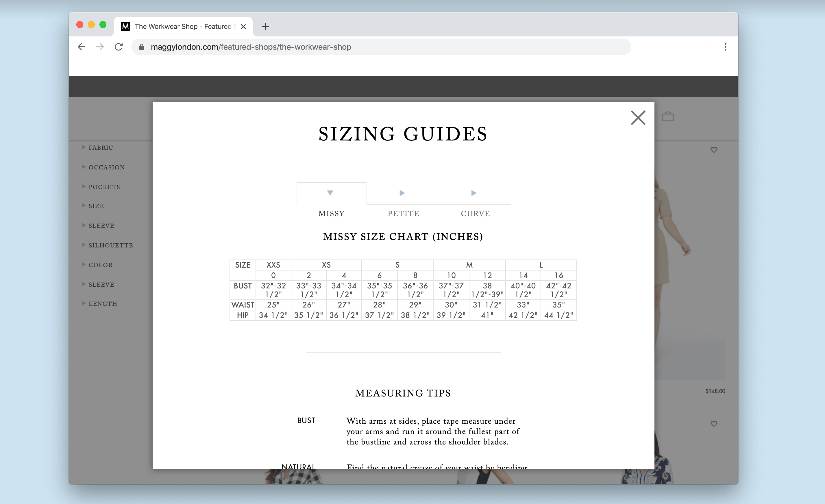Image resolution: width=825 pixels, height=504 pixels.
Task: Click the shopping bag icon behind the modal
Action: tap(668, 116)
